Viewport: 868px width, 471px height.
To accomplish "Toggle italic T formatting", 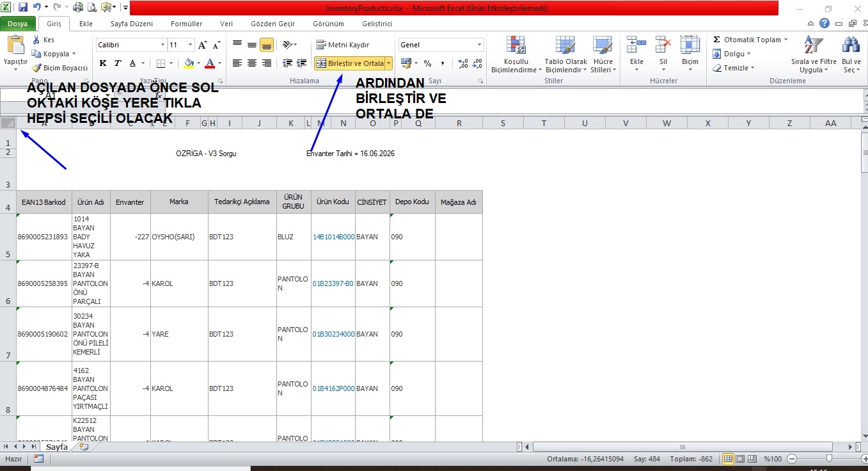I will coord(118,63).
